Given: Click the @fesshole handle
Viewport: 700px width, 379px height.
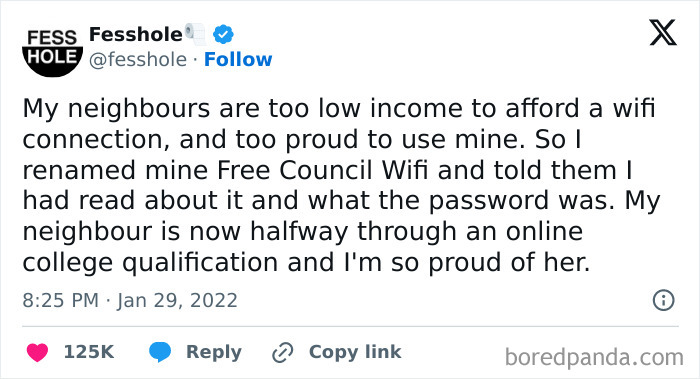Looking at the screenshot, I should (x=138, y=60).
